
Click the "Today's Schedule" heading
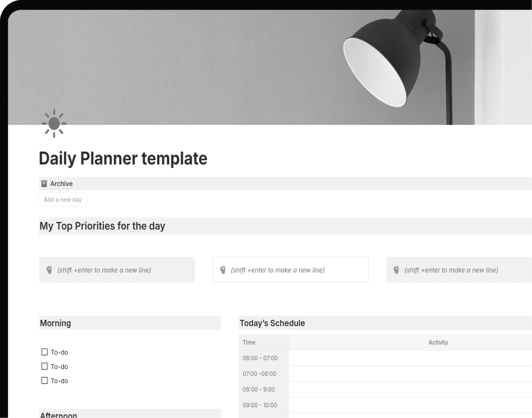[x=272, y=323]
